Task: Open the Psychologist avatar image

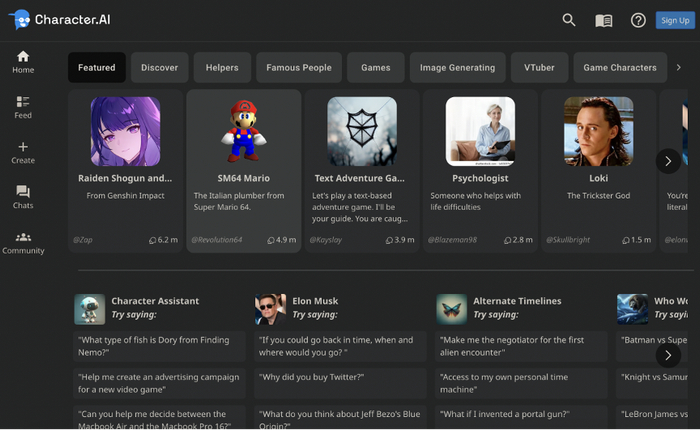Action: point(480,131)
